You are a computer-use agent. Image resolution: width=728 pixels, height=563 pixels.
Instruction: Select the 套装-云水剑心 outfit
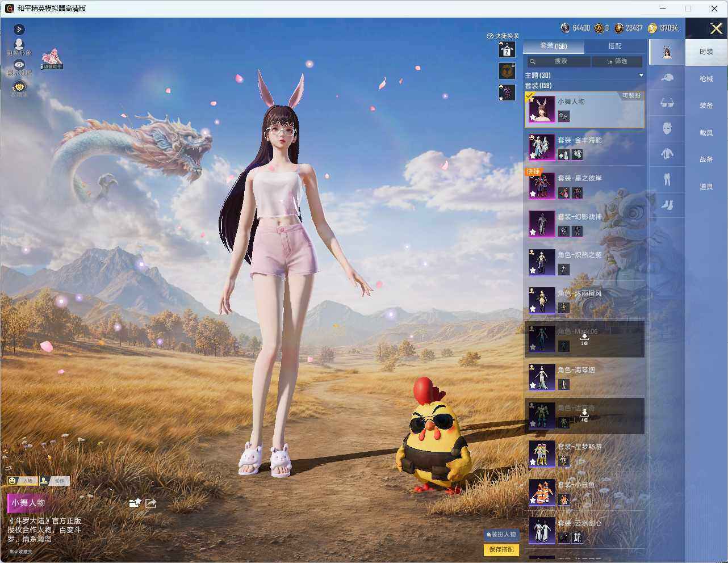585,530
